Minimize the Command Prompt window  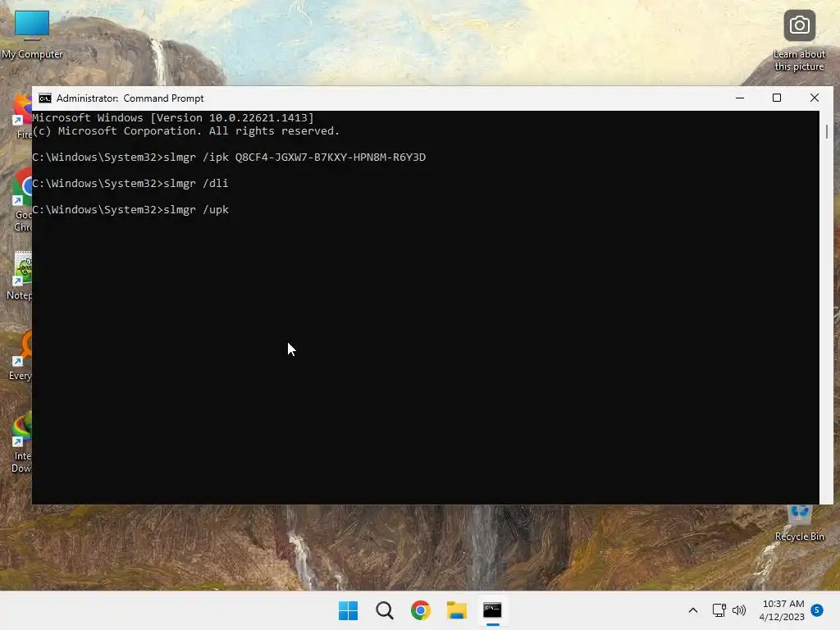coord(740,98)
